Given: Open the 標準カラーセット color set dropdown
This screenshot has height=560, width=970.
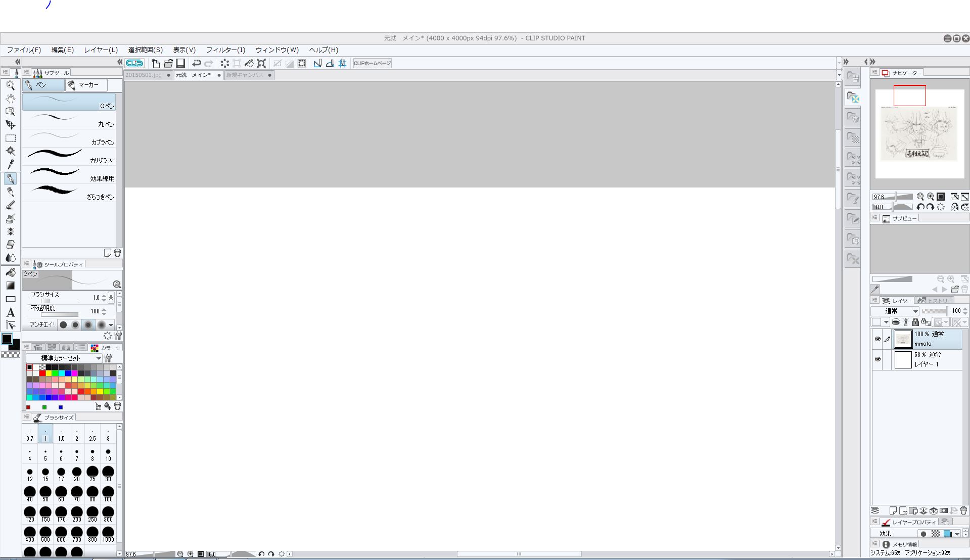Looking at the screenshot, I should (64, 358).
